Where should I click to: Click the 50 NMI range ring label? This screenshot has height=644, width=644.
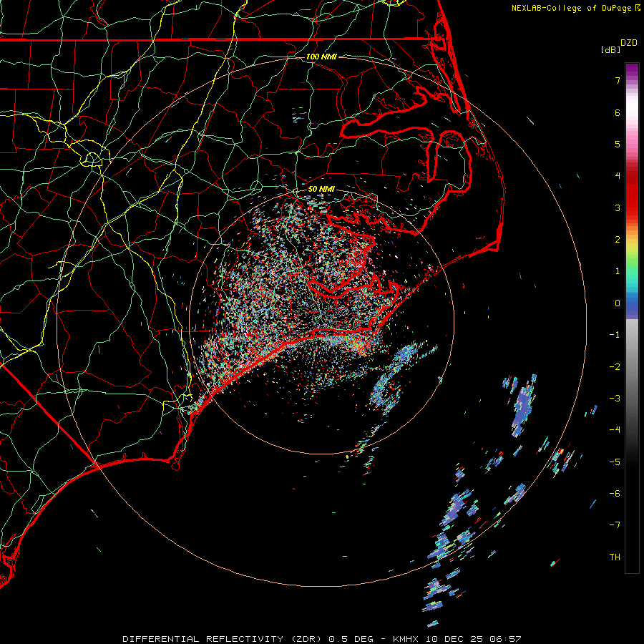[321, 189]
